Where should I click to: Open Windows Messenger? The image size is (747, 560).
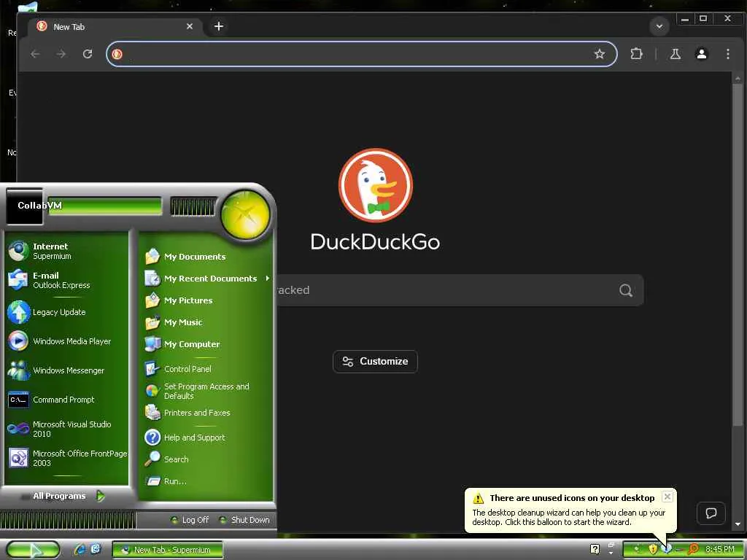pyautogui.click(x=66, y=370)
